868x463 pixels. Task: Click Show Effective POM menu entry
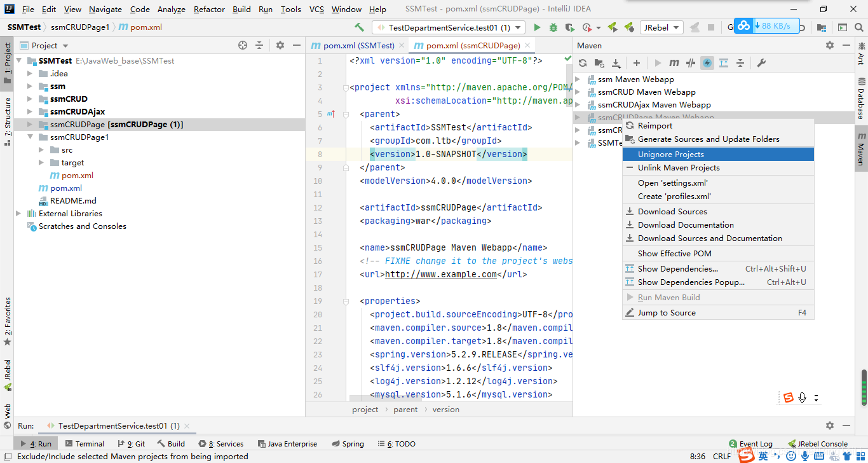(718, 253)
